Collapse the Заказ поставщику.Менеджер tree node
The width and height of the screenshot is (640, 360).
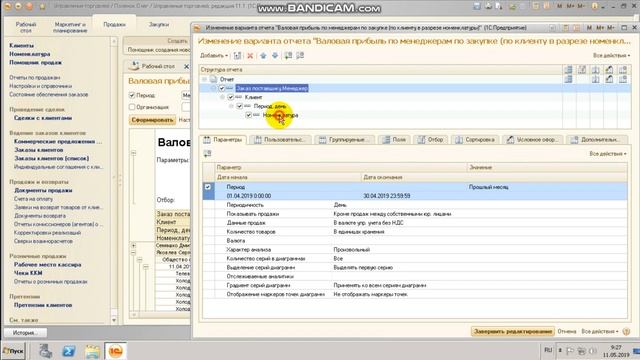213,88
